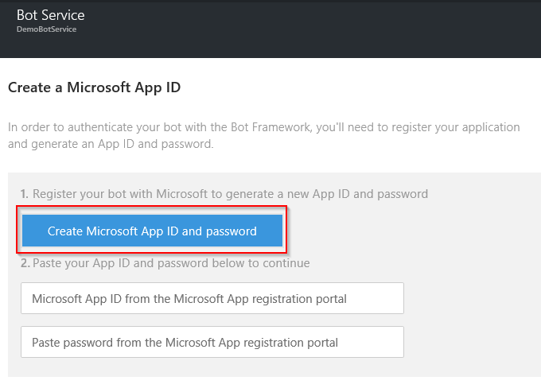Image resolution: width=541 pixels, height=392 pixels.
Task: Click gray panel space right of the App ID field
Action: click(469, 299)
